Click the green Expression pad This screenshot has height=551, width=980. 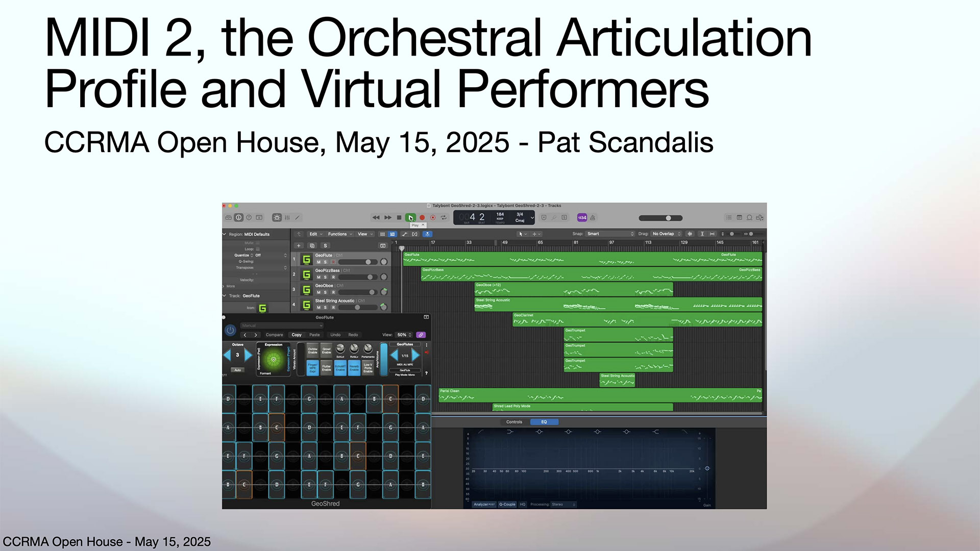click(274, 360)
